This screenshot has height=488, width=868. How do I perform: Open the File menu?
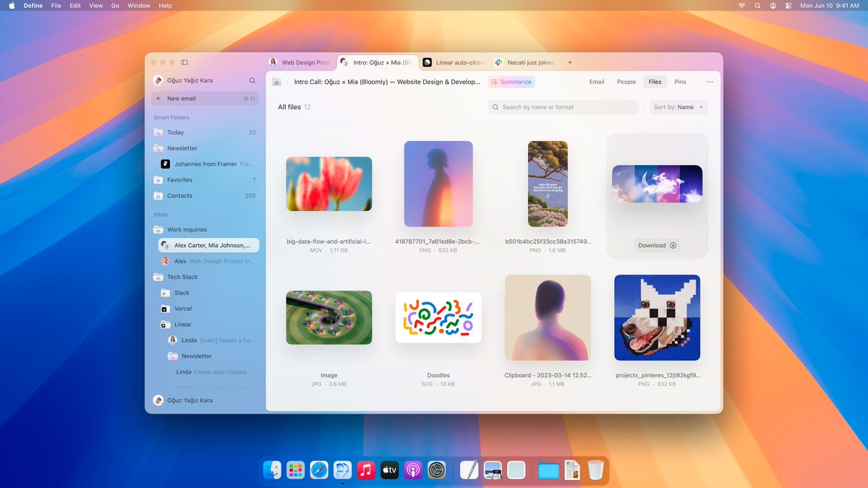point(56,6)
